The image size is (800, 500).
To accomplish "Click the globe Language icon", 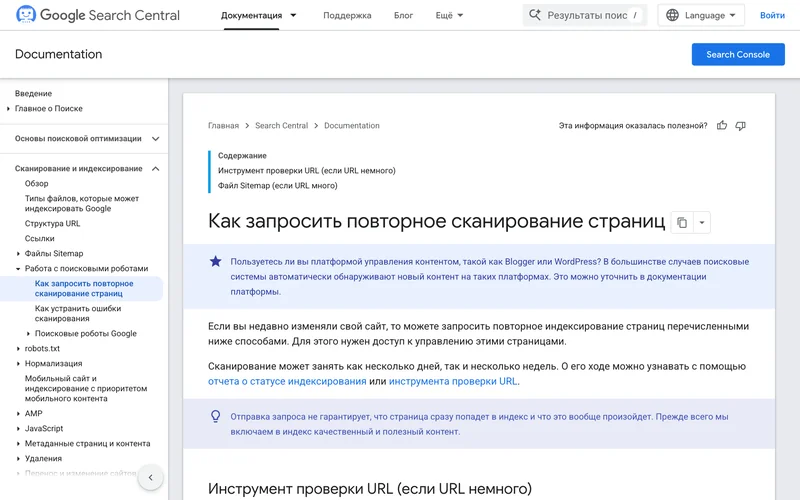I will click(672, 15).
